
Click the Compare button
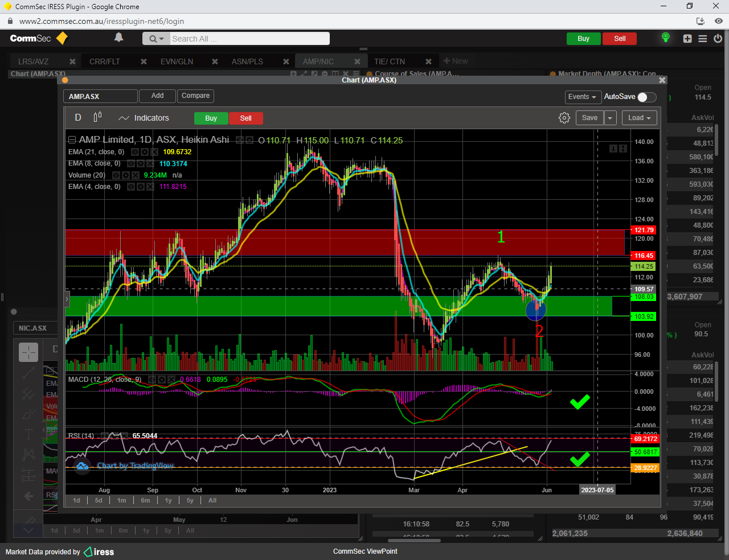click(x=195, y=96)
